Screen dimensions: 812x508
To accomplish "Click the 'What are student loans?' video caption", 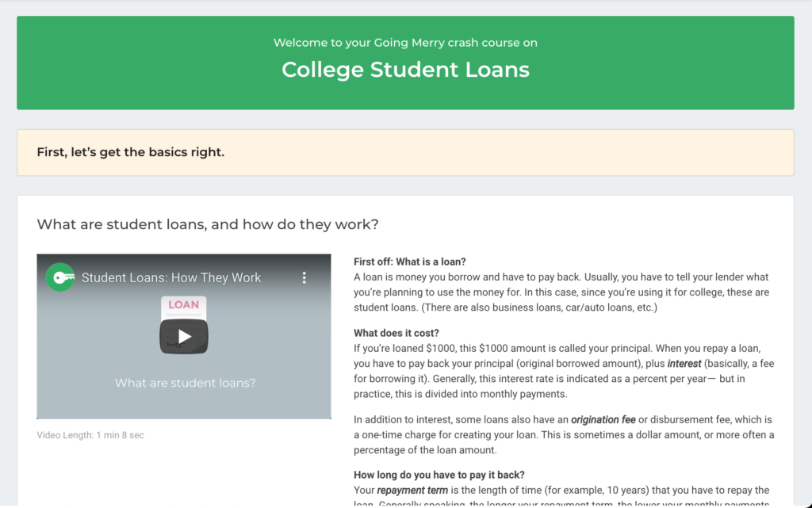I will click(183, 383).
